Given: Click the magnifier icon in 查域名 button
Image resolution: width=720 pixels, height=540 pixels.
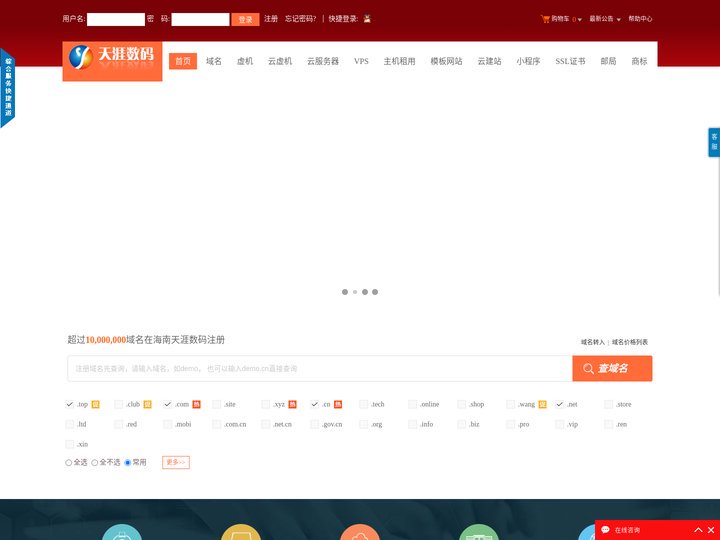Looking at the screenshot, I should click(588, 369).
